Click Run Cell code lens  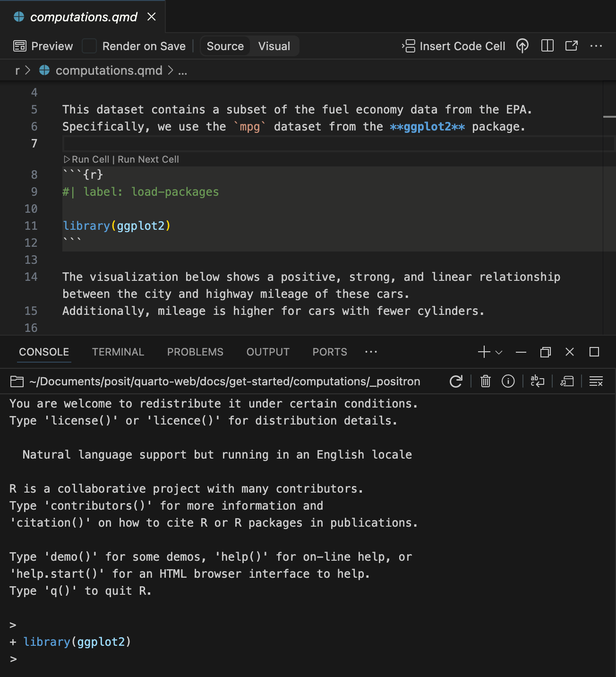[x=90, y=159]
